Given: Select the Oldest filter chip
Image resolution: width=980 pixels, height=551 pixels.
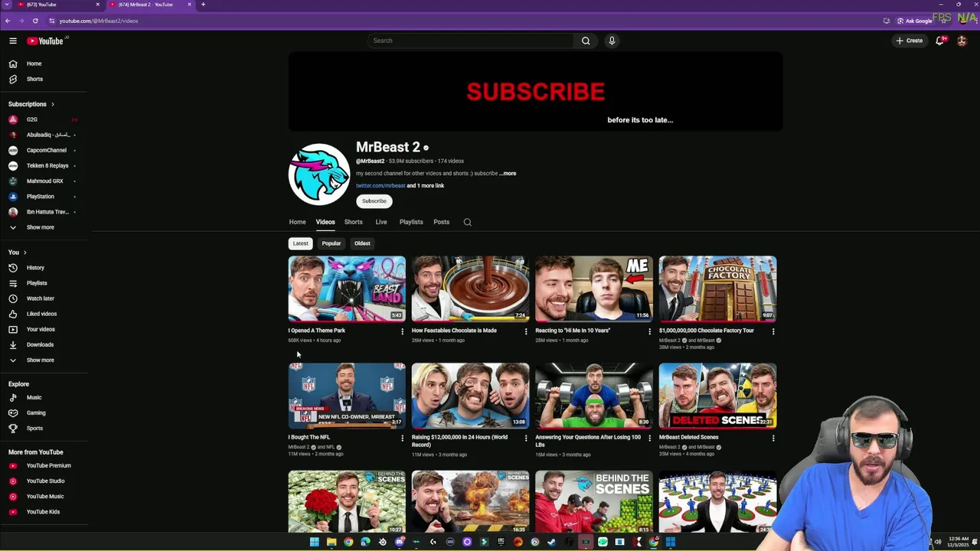Looking at the screenshot, I should 362,243.
